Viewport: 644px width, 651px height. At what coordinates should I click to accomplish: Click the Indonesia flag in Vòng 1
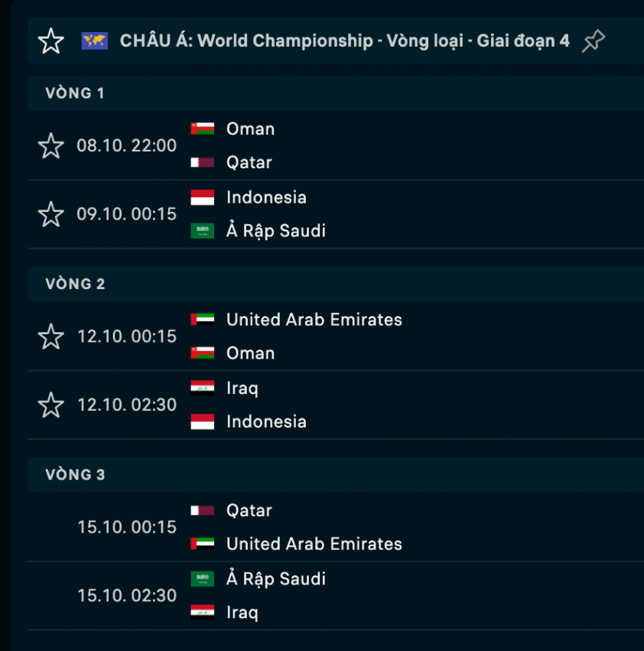[203, 197]
